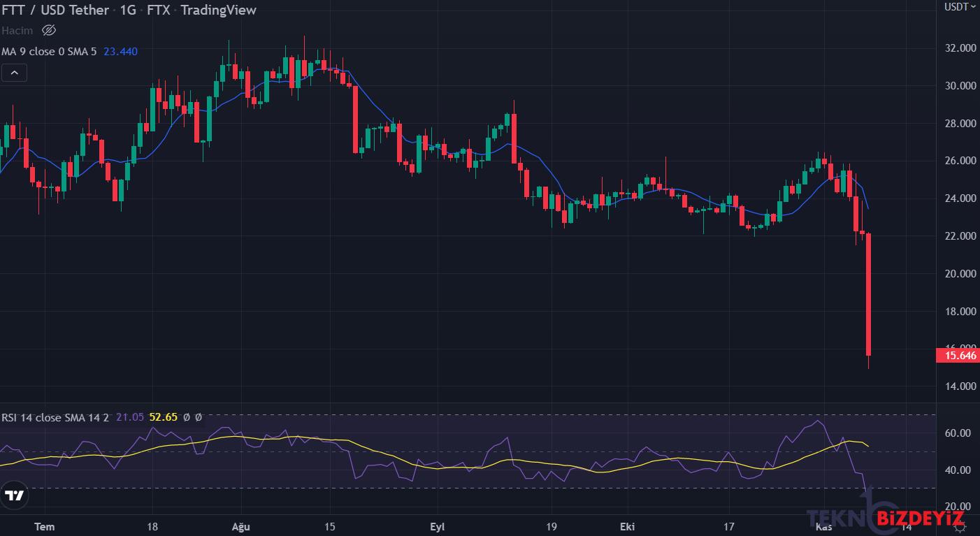Select the FTT / USD Tether symbol title
The width and height of the screenshot is (980, 536).
tap(55, 10)
